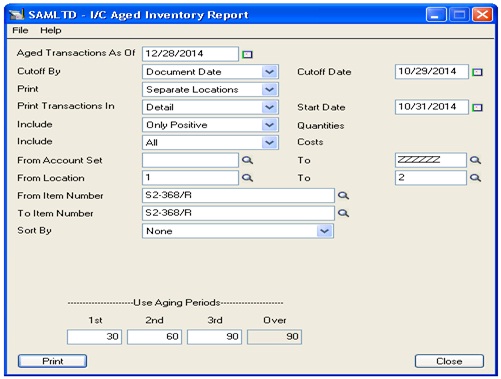Image resolution: width=501 pixels, height=379 pixels.
Task: Expand the Sort By dropdown
Action: coord(325,231)
